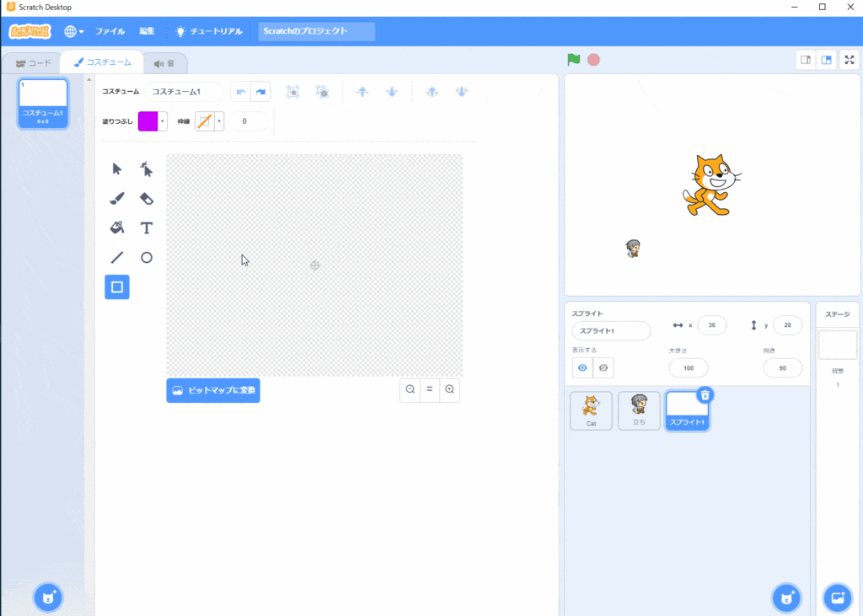Viewport: 863px width, 616px height.
Task: Click the costume name input field
Action: coord(183,91)
